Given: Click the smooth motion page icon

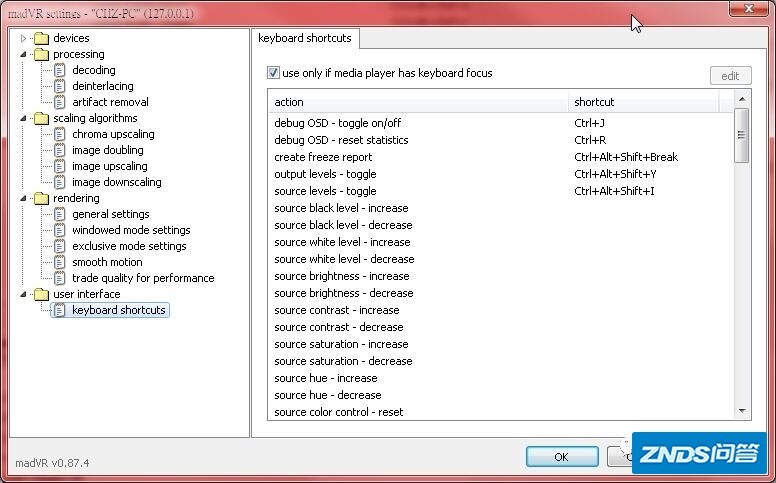Looking at the screenshot, I should tap(59, 262).
